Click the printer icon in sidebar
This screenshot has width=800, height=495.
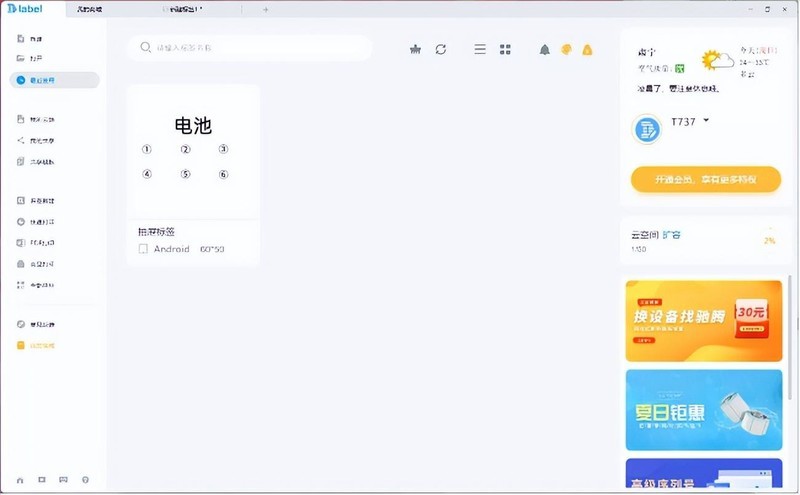20,264
